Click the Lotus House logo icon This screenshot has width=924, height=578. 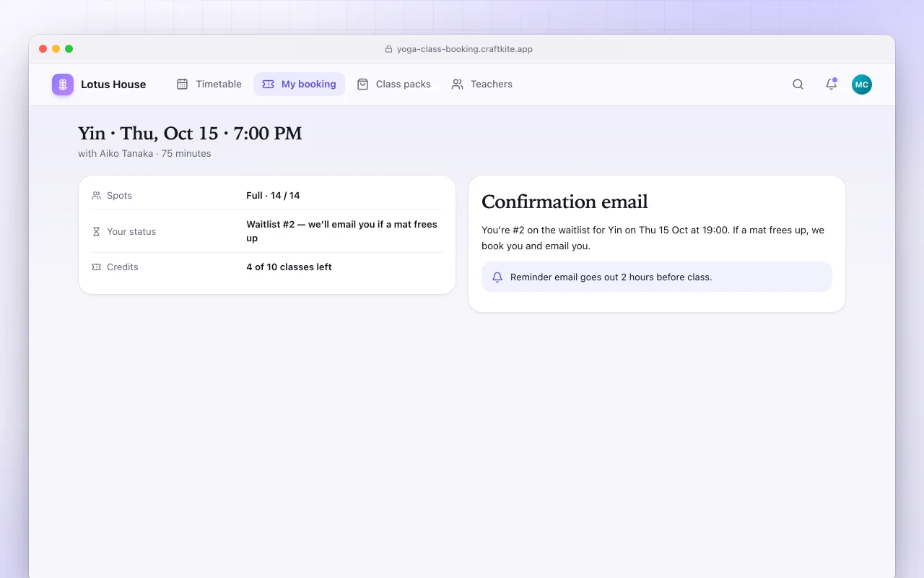coord(63,85)
